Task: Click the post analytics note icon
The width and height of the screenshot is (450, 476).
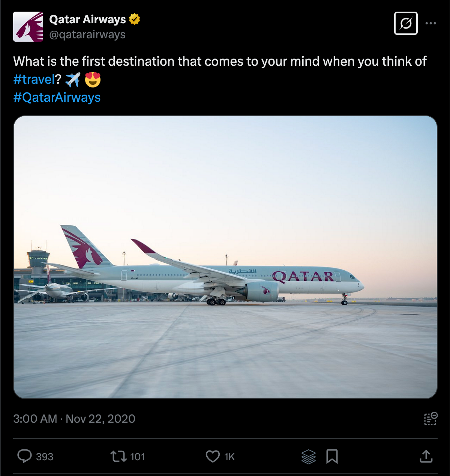Action: coord(430,419)
